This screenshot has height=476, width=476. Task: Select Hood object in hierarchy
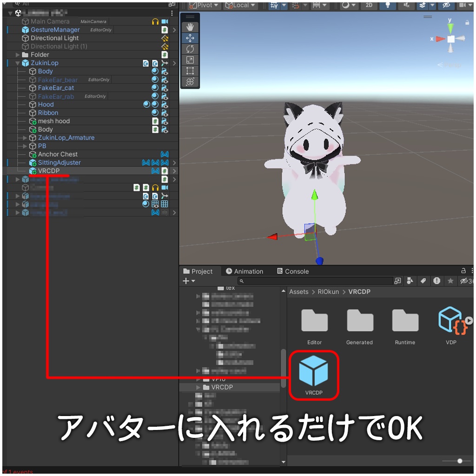[46, 105]
